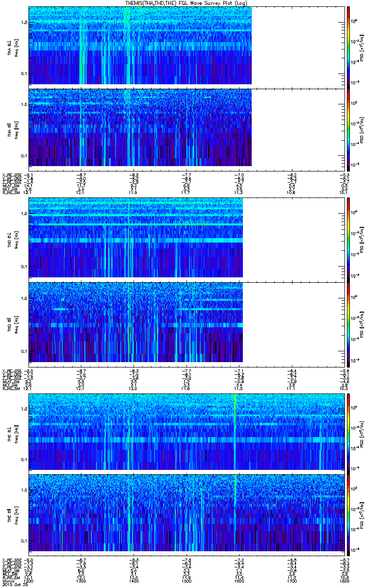Click the 1400 time tick label
Viewport: 368px width, 588px height.
pos(133,580)
